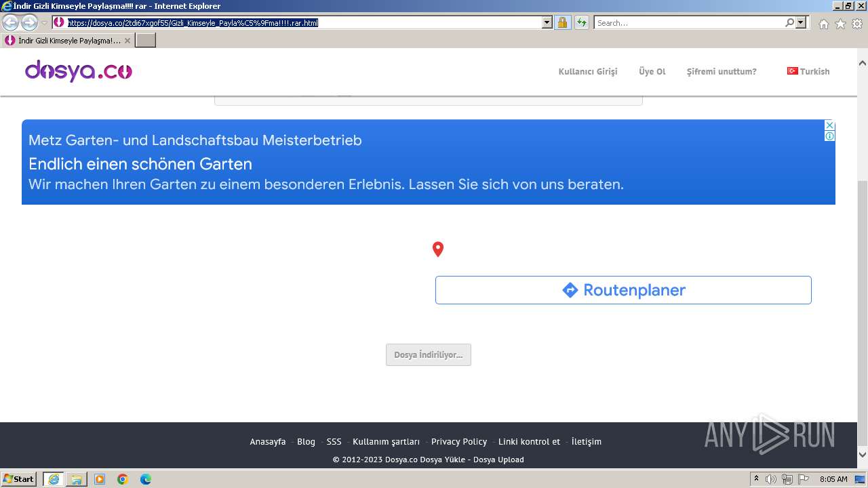
Task: Close the current browser tab
Action: click(127, 41)
